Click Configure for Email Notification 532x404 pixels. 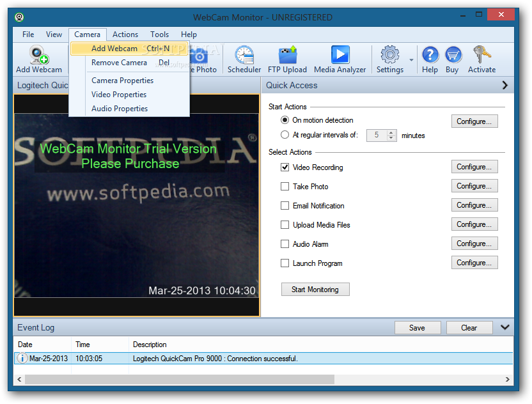coord(474,205)
